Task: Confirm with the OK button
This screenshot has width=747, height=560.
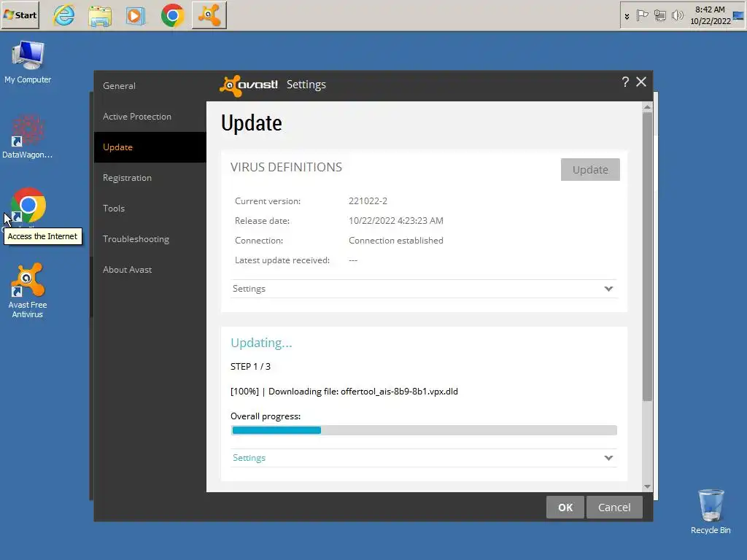Action: click(565, 507)
